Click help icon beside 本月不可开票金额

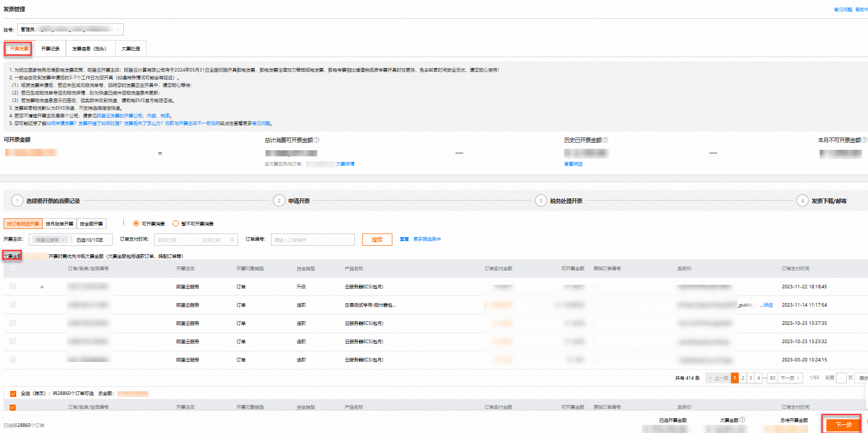[x=864, y=140]
